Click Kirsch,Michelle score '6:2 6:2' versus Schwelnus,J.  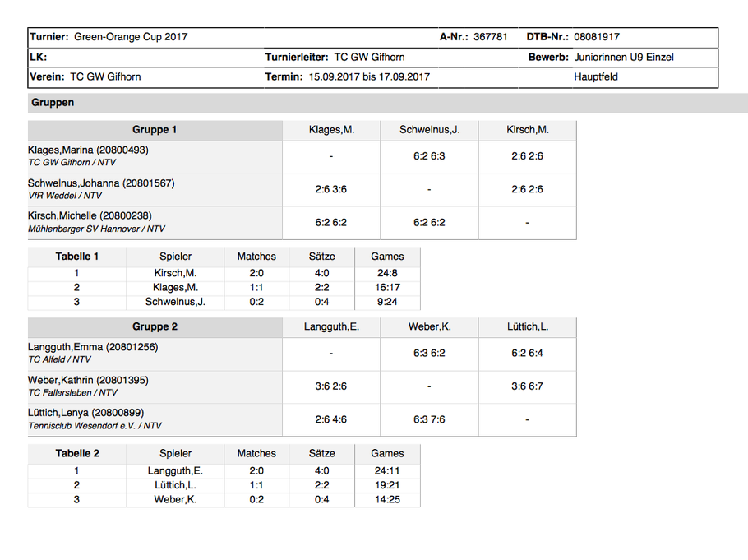point(429,223)
